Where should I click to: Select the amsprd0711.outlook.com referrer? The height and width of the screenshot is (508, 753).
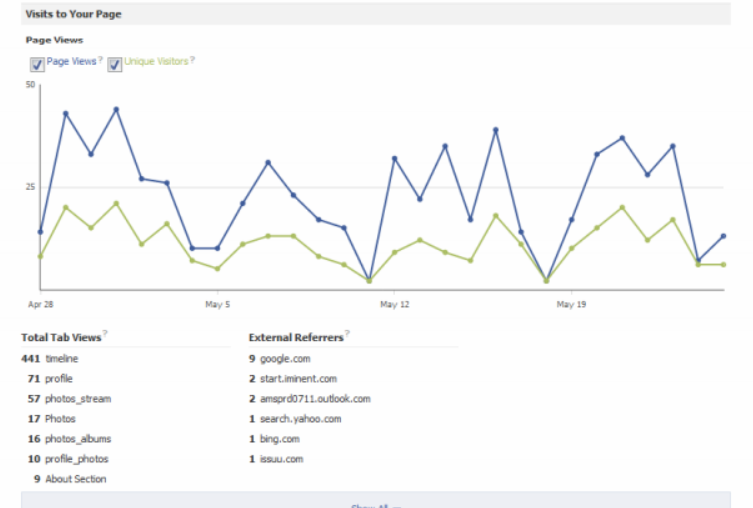(315, 398)
